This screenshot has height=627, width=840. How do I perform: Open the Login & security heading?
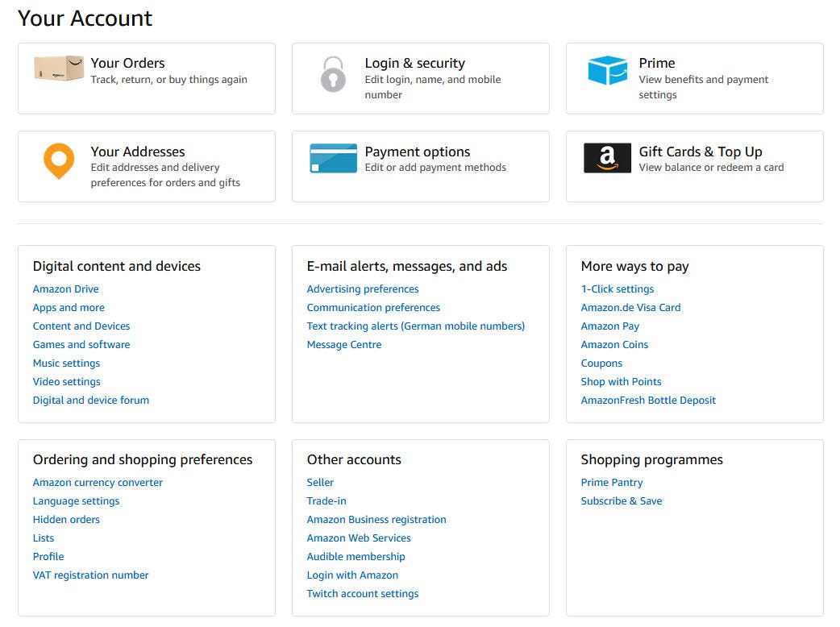[414, 63]
